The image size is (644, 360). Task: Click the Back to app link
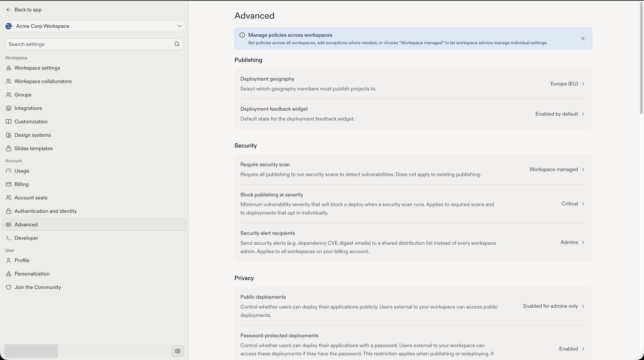point(24,10)
